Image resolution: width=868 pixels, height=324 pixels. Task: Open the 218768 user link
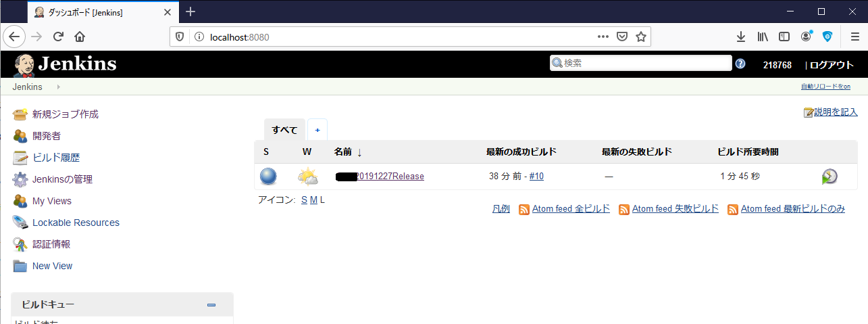pyautogui.click(x=777, y=65)
